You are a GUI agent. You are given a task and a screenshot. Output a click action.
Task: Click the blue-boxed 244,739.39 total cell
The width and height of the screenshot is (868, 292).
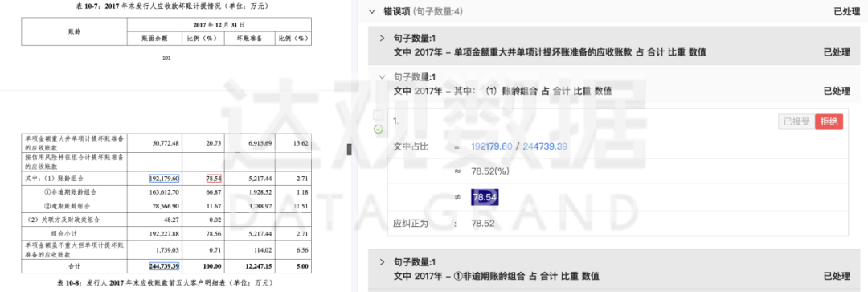[165, 266]
